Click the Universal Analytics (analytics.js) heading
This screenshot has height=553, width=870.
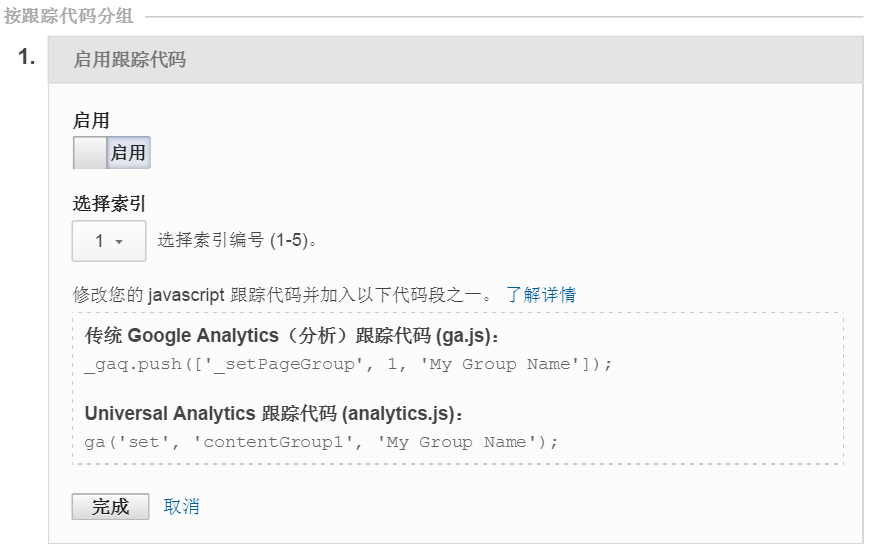274,414
